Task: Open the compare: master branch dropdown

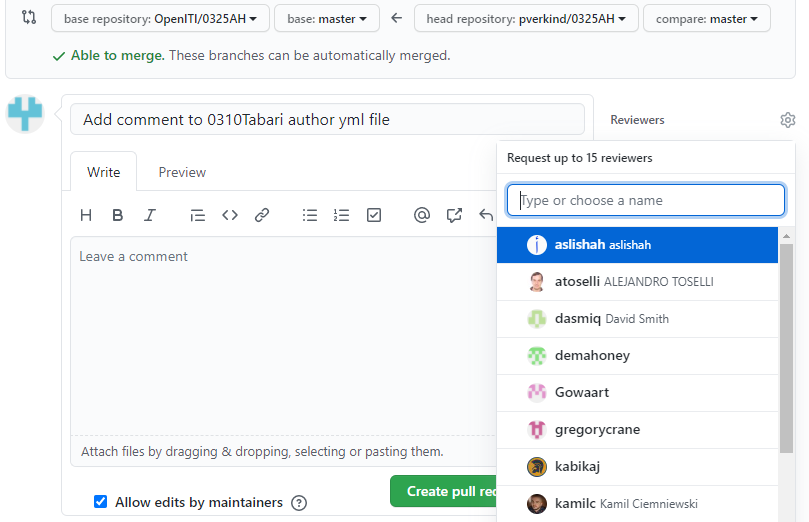Action: click(x=707, y=19)
